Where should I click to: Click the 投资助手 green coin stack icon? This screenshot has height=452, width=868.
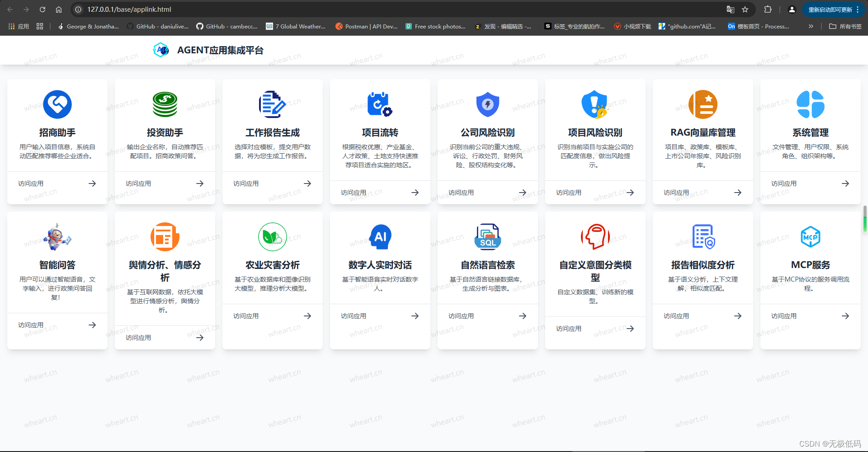pyautogui.click(x=165, y=104)
